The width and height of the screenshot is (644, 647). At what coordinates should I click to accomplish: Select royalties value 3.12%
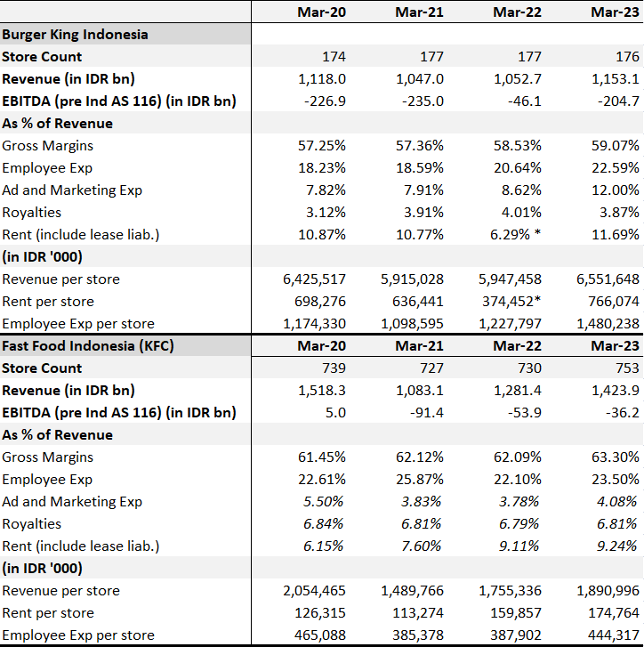tap(326, 213)
